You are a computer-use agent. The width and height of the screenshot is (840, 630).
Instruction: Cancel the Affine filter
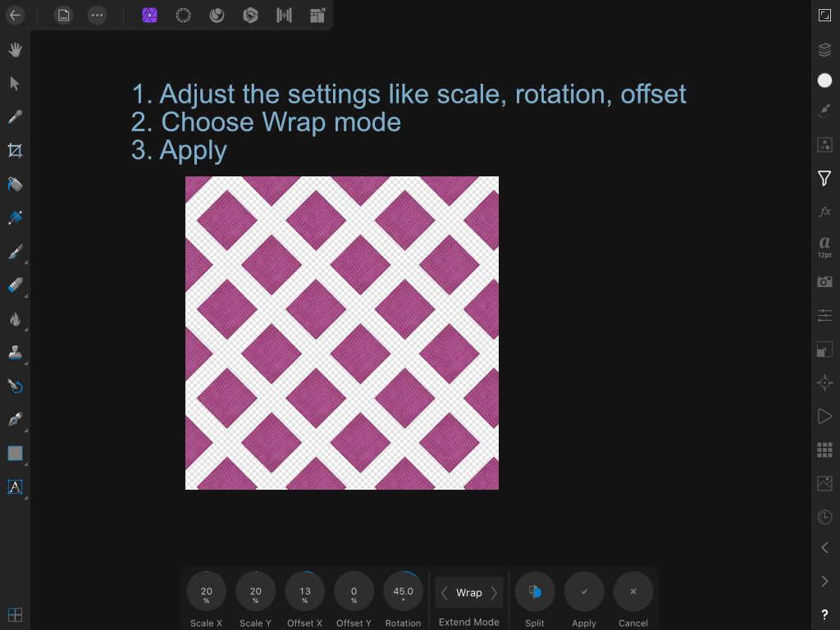coord(633,592)
